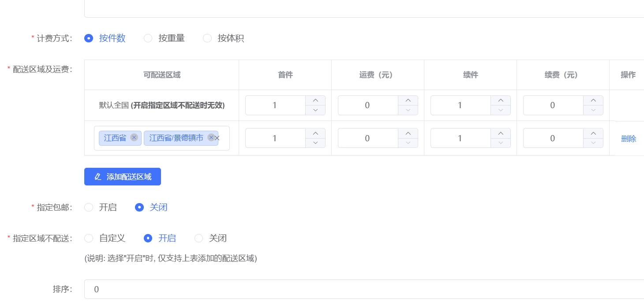644x302 pixels.
Task: Decrease 运费 in the 默认全国 row
Action: tap(408, 110)
